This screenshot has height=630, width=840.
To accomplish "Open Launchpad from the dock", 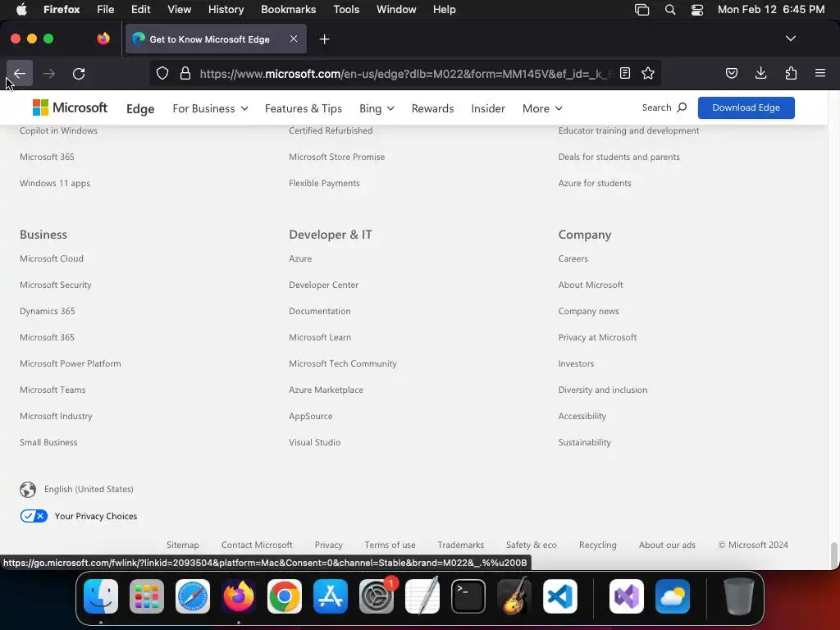I will (x=146, y=596).
